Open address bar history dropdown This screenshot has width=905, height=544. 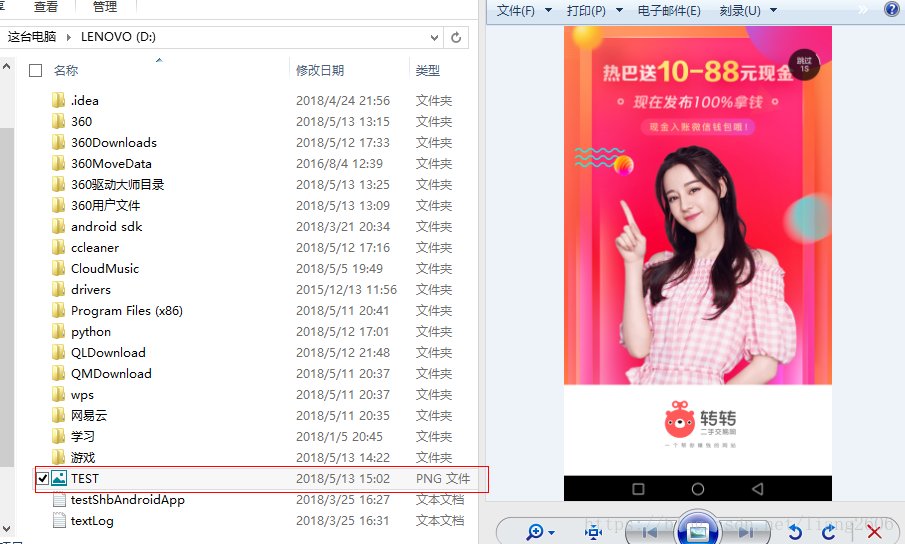point(434,37)
